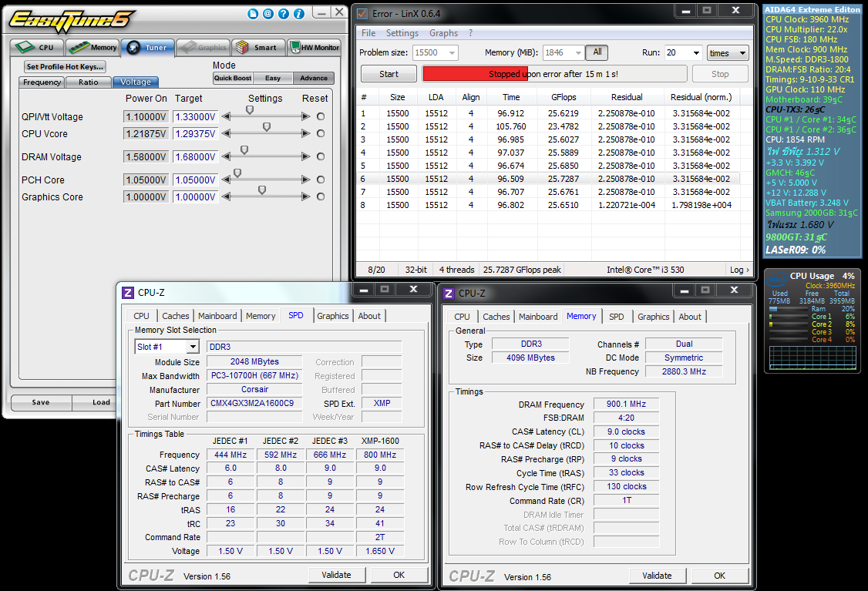The height and width of the screenshot is (591, 868).
Task: Open the HW Monitor tab in EasyTune6
Action: pyautogui.click(x=314, y=48)
